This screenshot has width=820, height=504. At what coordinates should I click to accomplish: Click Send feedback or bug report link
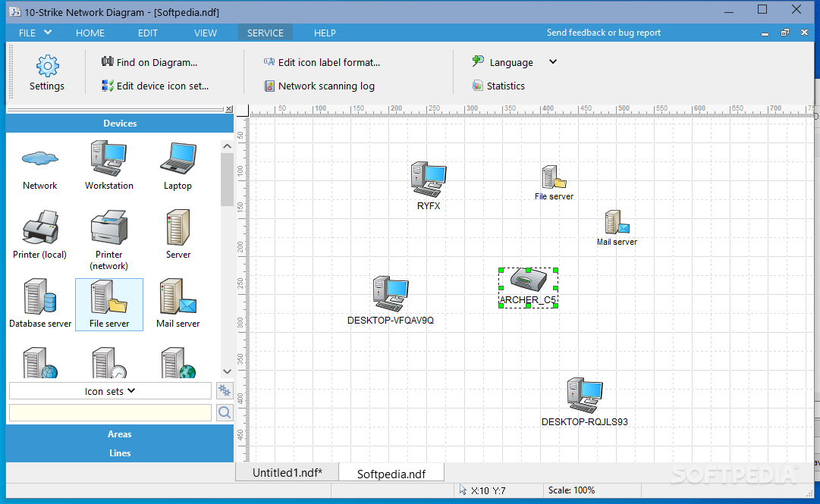(x=604, y=33)
